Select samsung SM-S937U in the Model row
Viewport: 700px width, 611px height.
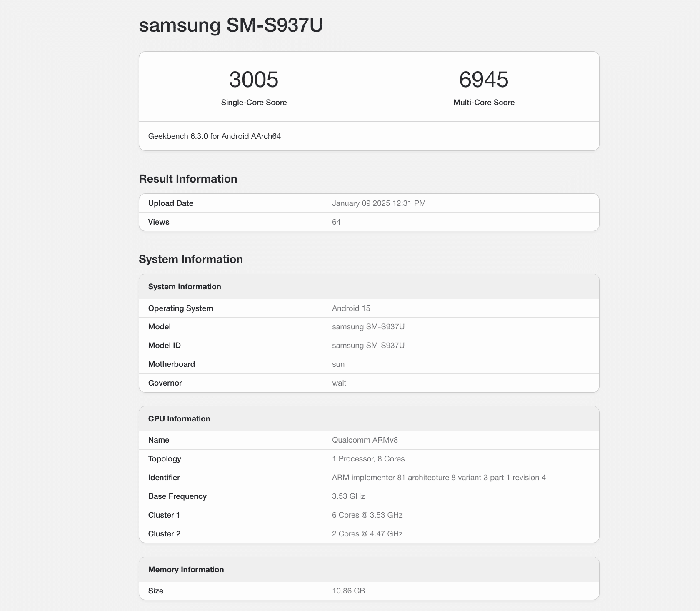pos(368,327)
